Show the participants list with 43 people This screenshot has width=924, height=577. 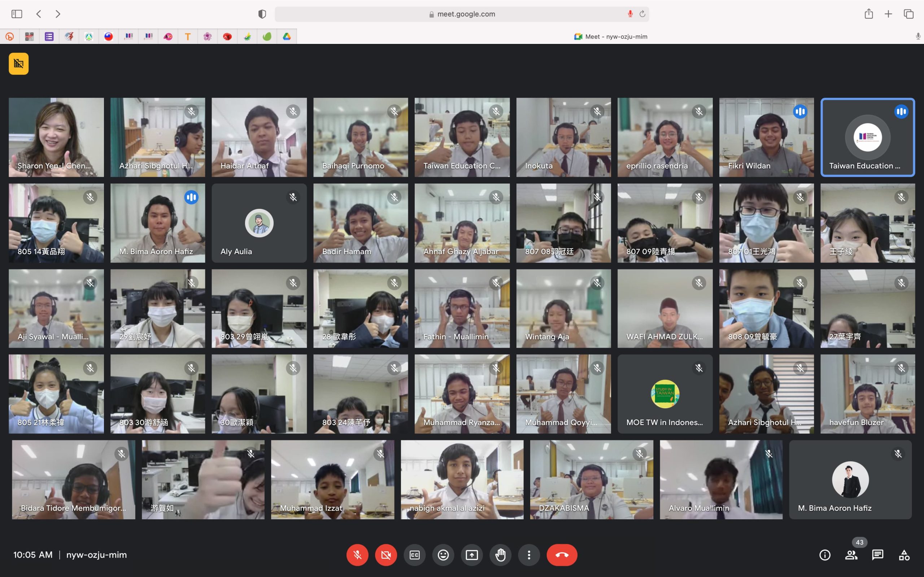click(x=851, y=555)
